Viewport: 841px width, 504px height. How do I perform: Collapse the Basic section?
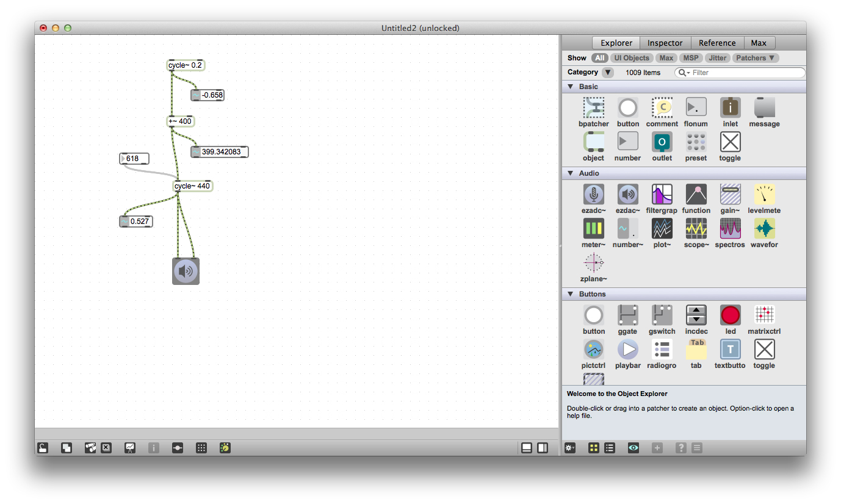[570, 87]
